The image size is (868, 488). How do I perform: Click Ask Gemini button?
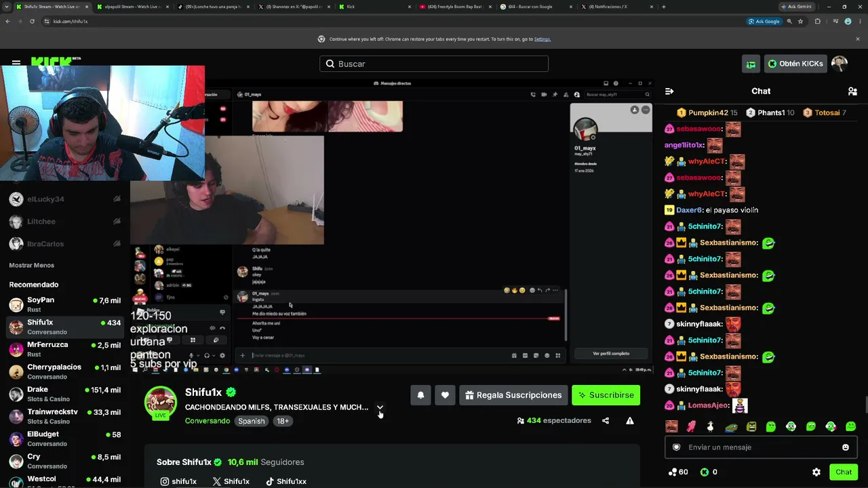[x=796, y=6]
